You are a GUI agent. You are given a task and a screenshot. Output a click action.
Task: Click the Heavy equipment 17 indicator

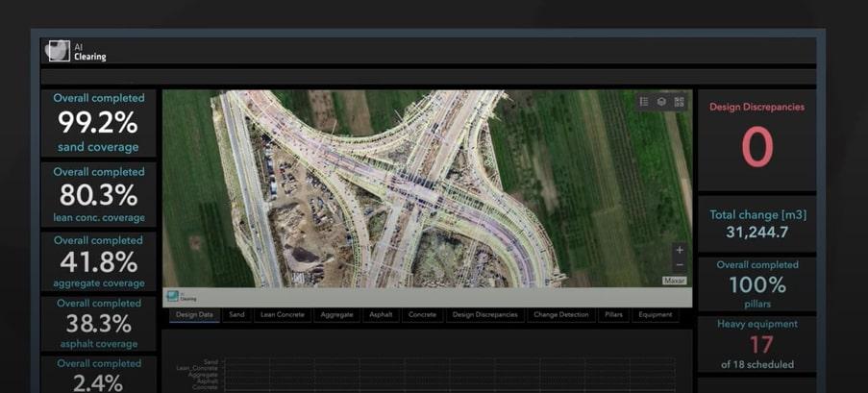(x=756, y=344)
